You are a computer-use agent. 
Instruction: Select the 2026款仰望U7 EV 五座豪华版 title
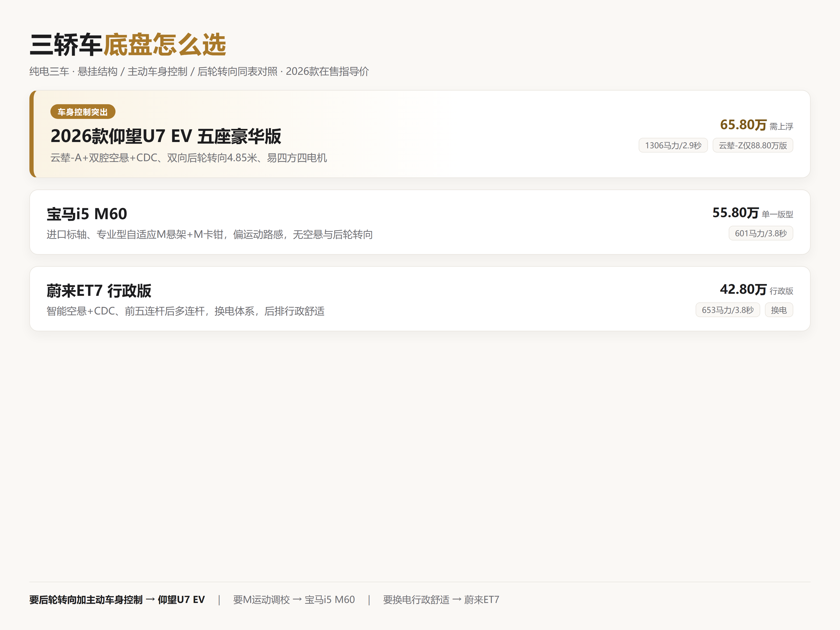click(166, 136)
